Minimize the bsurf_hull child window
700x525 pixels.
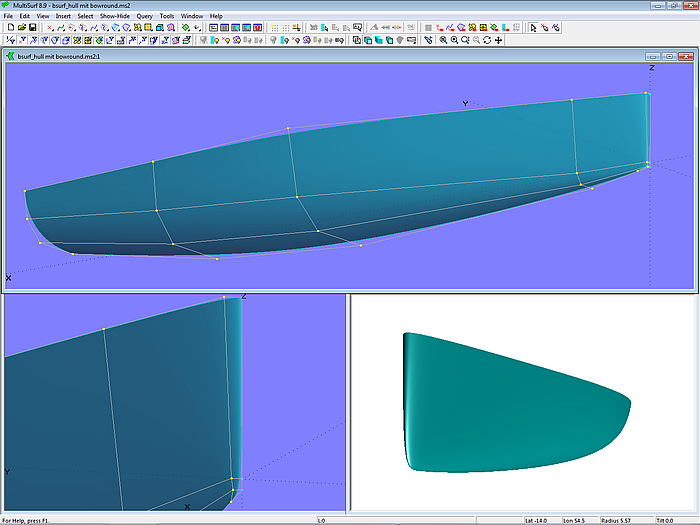click(x=653, y=57)
